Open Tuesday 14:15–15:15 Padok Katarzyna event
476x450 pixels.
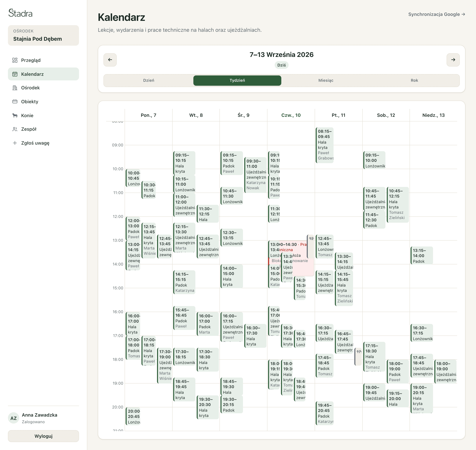pyautogui.click(x=184, y=282)
